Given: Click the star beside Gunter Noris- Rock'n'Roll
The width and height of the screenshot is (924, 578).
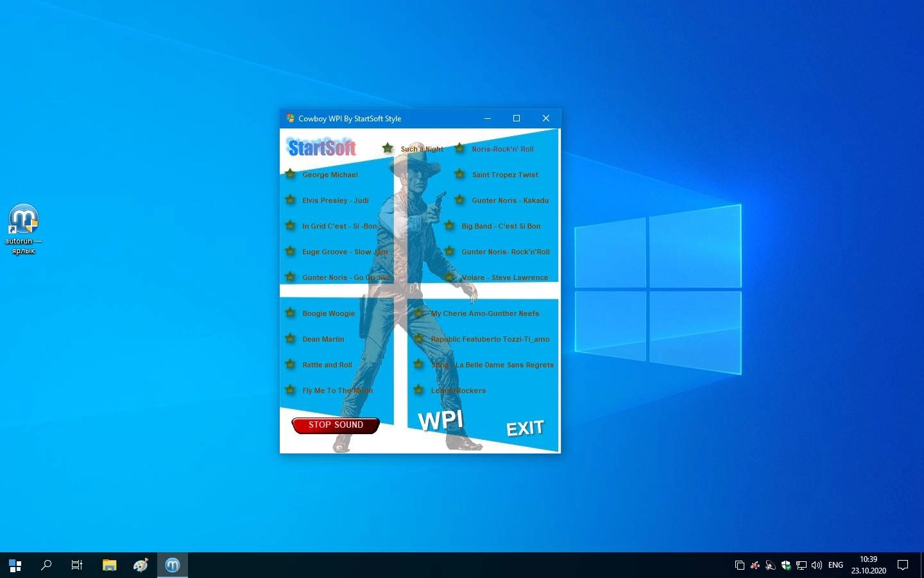Looking at the screenshot, I should 449,251.
